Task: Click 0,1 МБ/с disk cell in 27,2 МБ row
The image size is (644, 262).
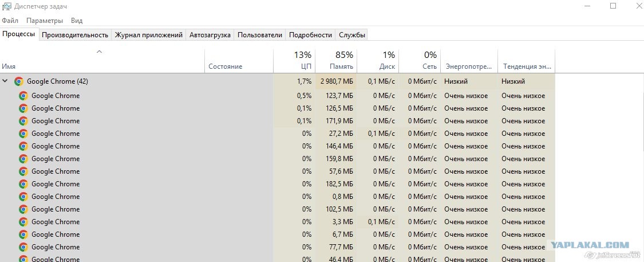Action: tap(378, 134)
